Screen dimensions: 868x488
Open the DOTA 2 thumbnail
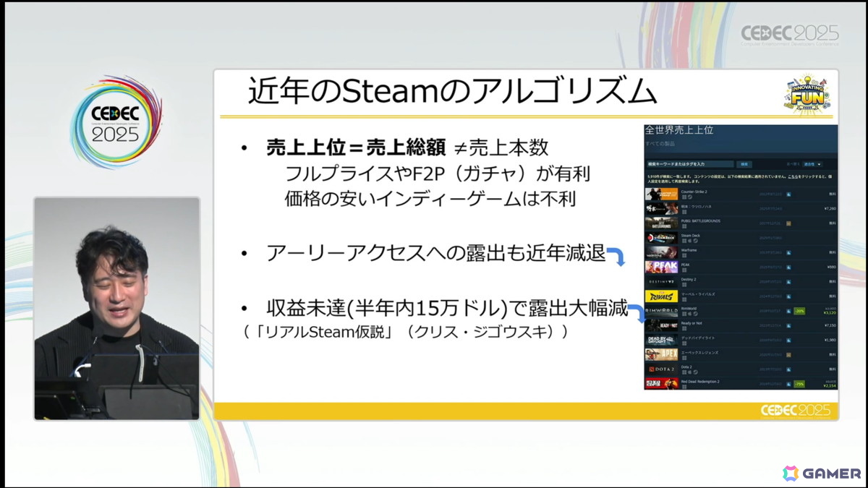661,369
